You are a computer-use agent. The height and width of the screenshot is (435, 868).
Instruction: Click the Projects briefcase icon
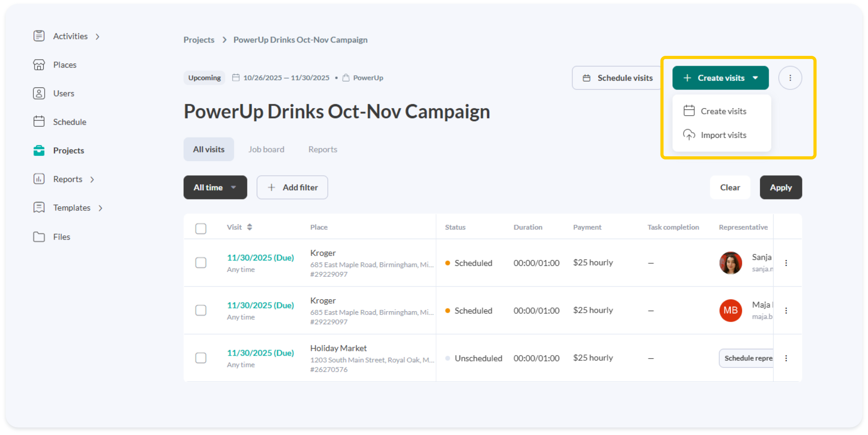coord(39,150)
